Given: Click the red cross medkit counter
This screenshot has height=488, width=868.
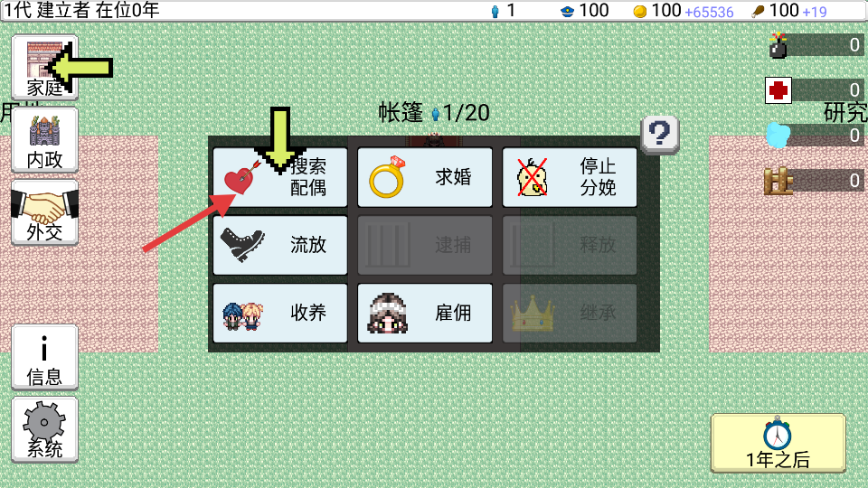Looking at the screenshot, I should tap(815, 89).
